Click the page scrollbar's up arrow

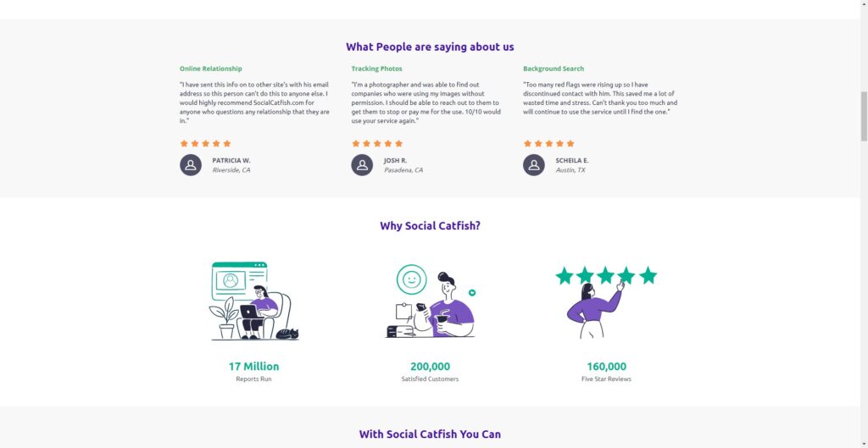click(864, 4)
